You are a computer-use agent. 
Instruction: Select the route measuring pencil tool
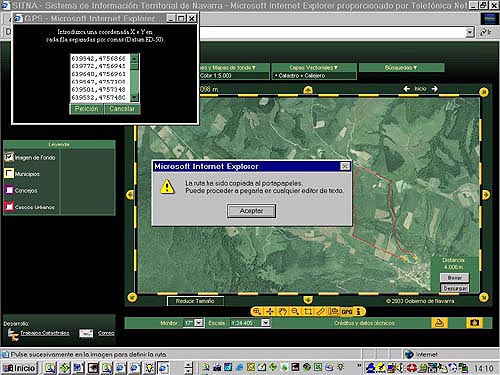tap(320, 311)
